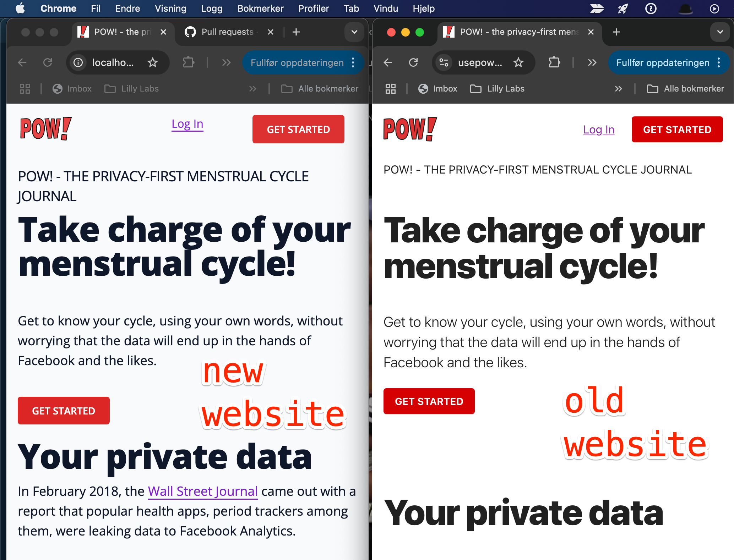Open Imbox bookmark in right window
This screenshot has width=734, height=560.
(x=438, y=89)
